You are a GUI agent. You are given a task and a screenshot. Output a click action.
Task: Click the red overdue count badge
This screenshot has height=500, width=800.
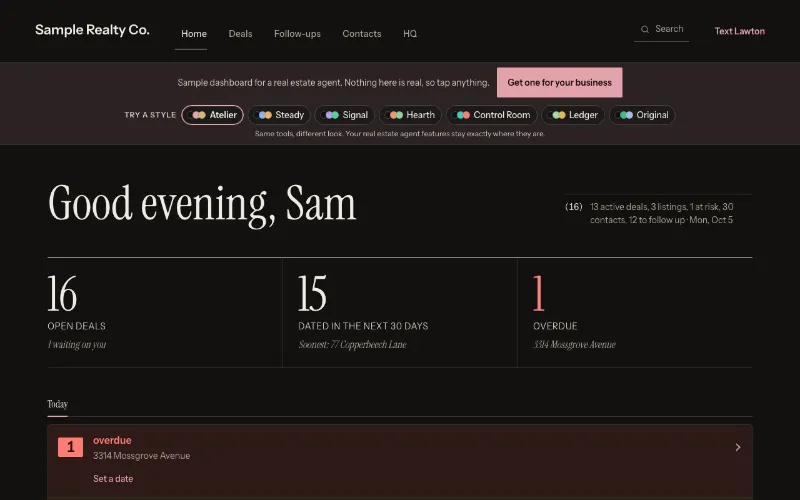click(x=70, y=447)
